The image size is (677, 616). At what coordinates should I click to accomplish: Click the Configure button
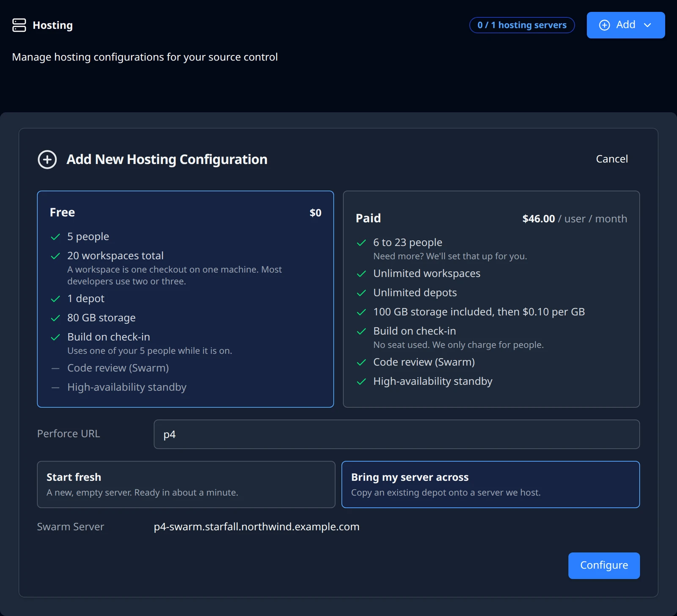coord(604,565)
